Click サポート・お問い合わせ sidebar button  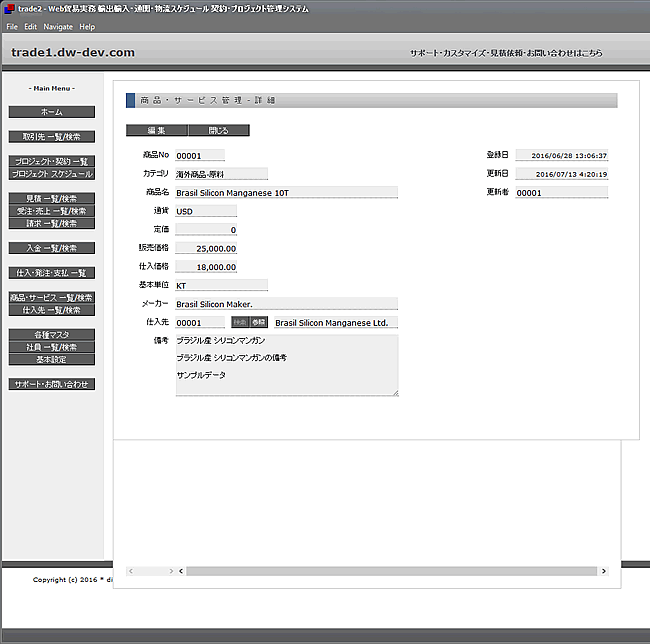pos(52,384)
